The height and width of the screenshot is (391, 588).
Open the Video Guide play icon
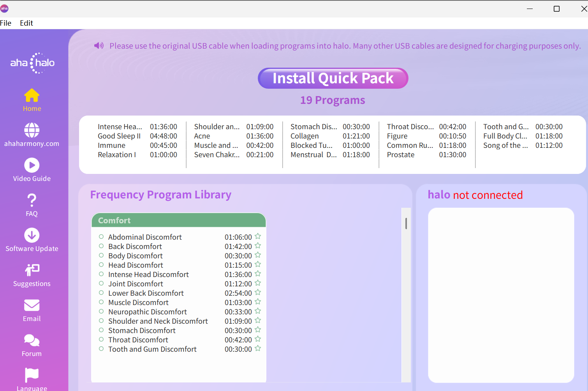[x=32, y=165]
